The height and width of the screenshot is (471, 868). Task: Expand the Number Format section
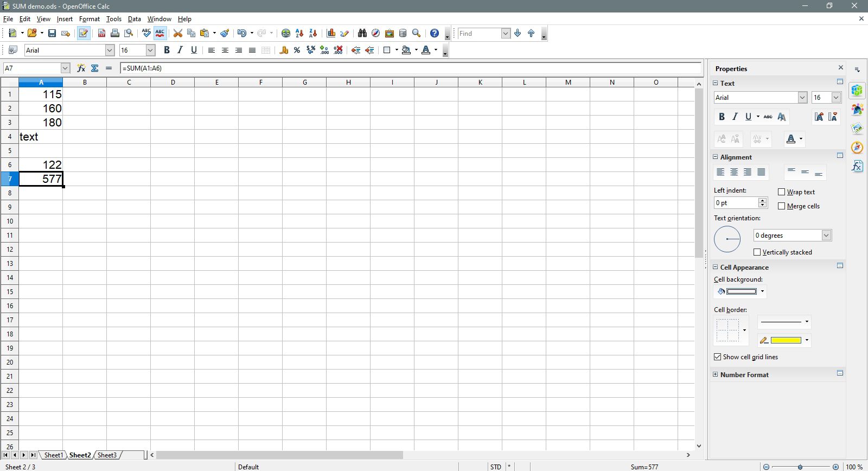pyautogui.click(x=715, y=374)
